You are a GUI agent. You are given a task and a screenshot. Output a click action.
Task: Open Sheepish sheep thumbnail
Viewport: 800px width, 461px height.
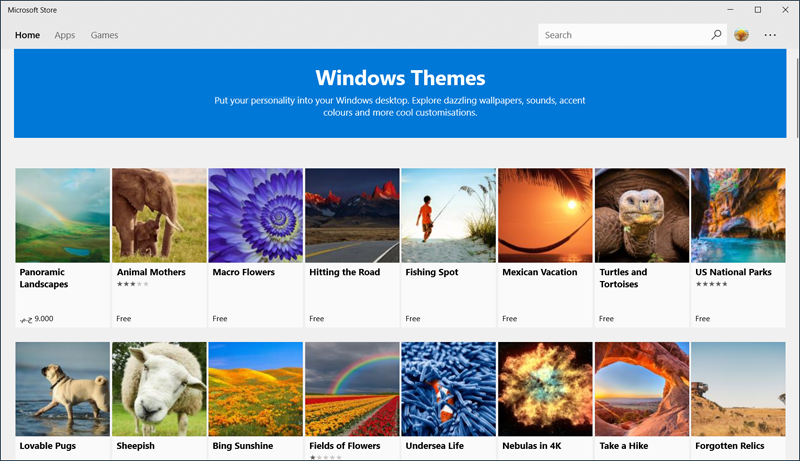159,389
